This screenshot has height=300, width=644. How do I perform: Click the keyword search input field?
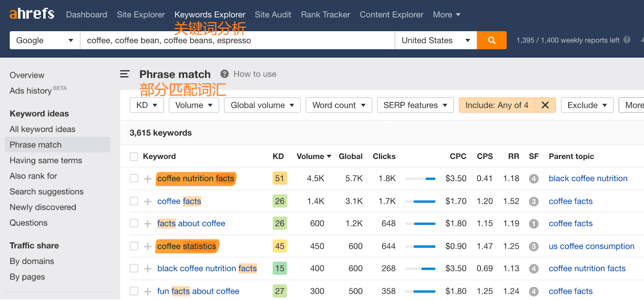(237, 40)
